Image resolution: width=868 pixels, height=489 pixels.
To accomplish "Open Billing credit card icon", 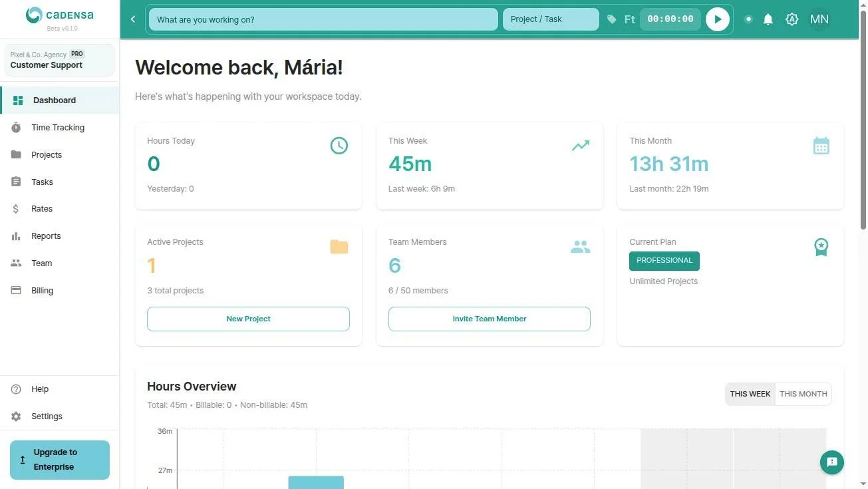I will pos(16,291).
